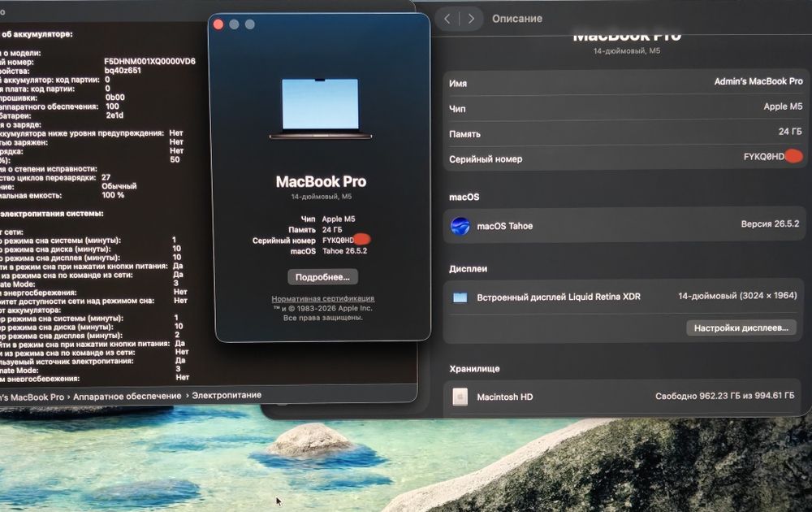Image resolution: width=812 pixels, height=512 pixels.
Task: Click the firmware version 0b00 value
Action: pyautogui.click(x=115, y=98)
